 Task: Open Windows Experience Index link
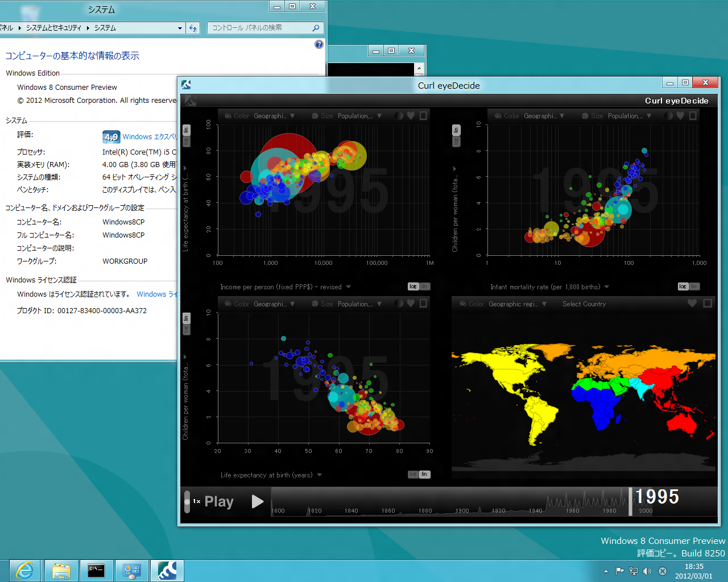point(149,137)
